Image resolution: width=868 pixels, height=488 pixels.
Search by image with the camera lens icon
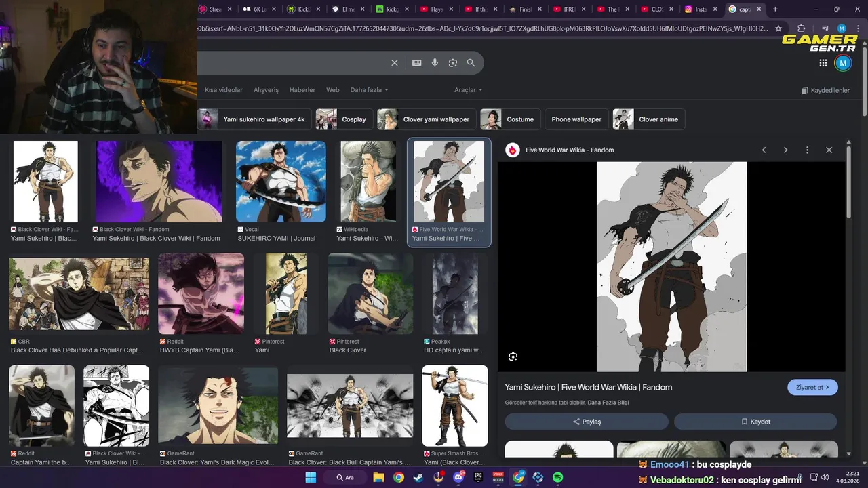click(453, 63)
